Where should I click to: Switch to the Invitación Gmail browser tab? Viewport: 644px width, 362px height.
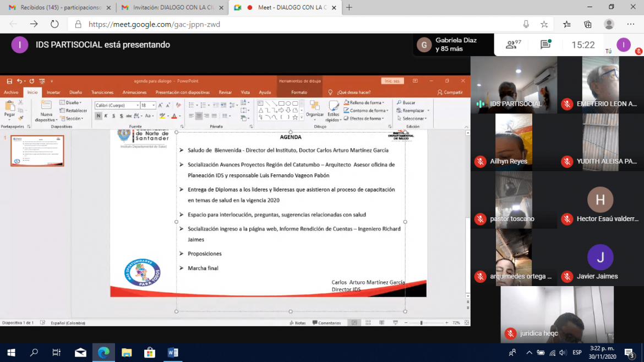click(x=170, y=8)
